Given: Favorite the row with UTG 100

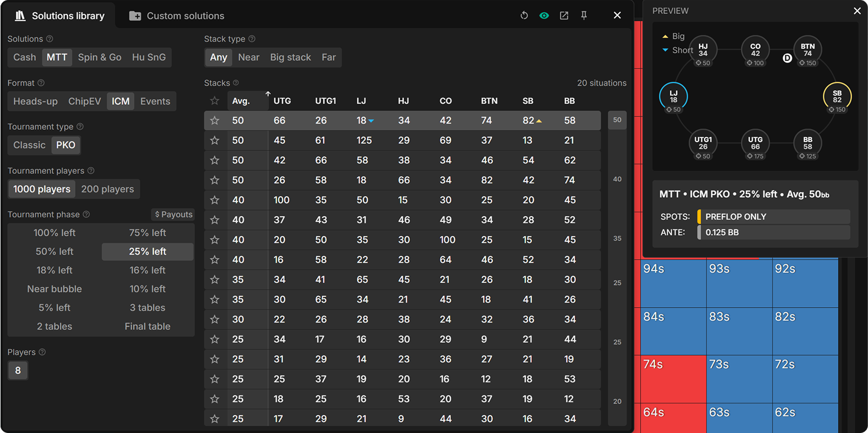Looking at the screenshot, I should coord(215,200).
